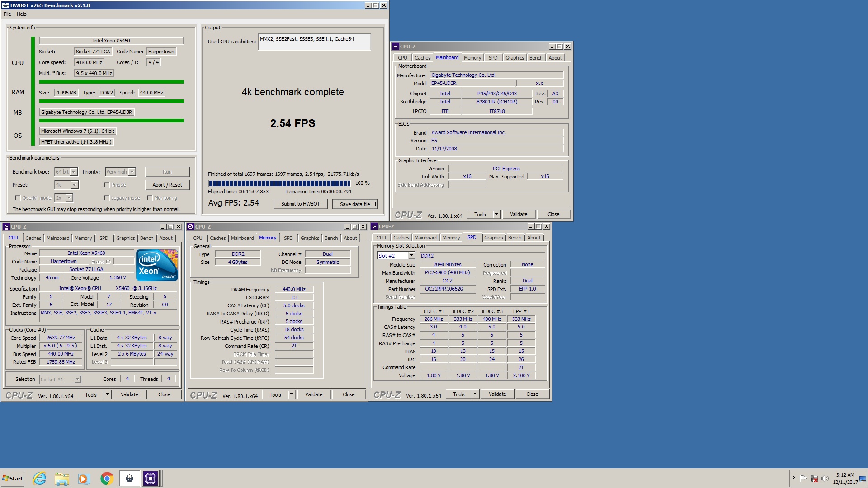Expand Tools arrow in CPU-Z Memory window
The height and width of the screenshot is (488, 868).
pos(292,394)
